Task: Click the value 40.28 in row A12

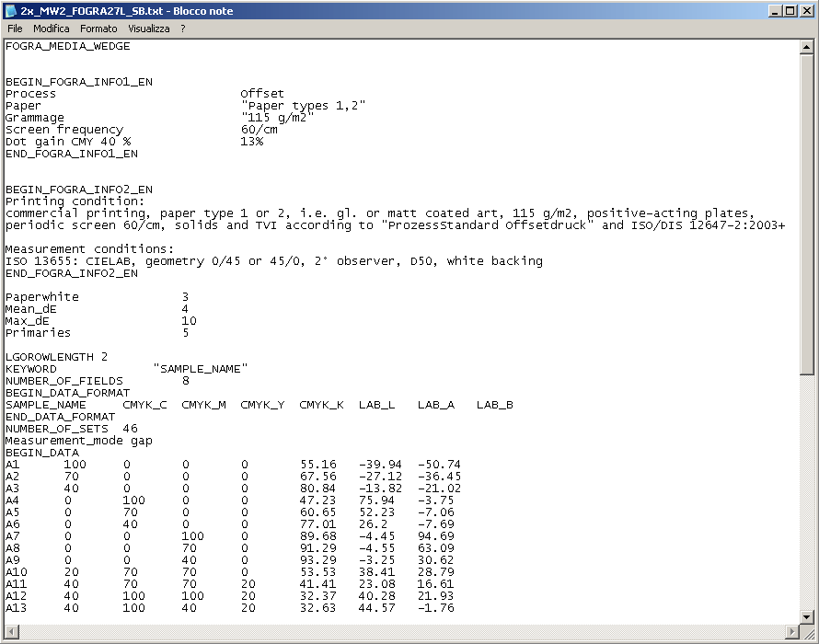Action: tap(376, 596)
